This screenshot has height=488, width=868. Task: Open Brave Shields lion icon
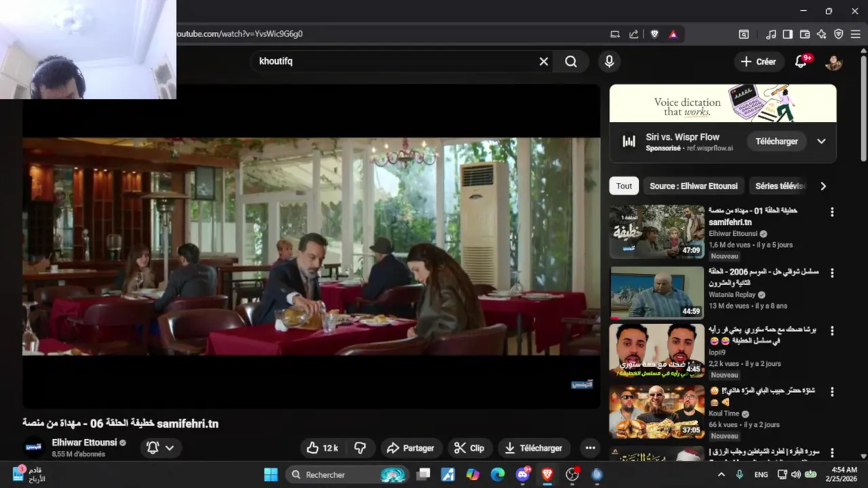[654, 34]
